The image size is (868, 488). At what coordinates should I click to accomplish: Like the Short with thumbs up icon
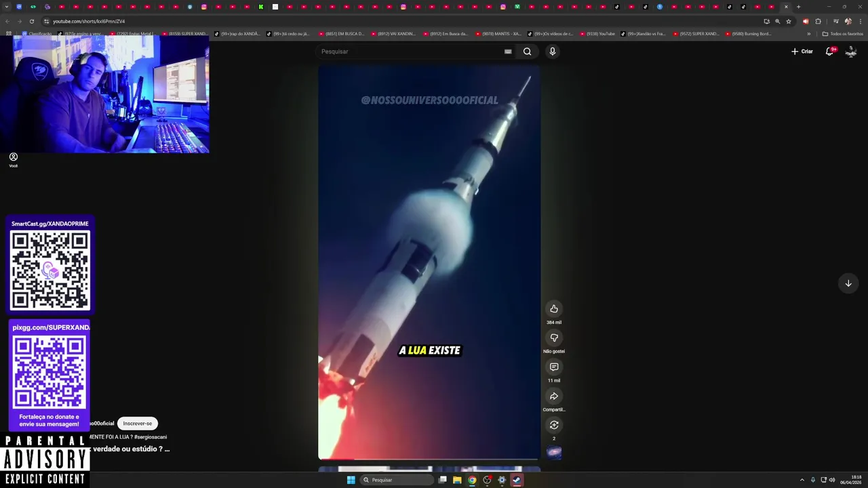(554, 309)
